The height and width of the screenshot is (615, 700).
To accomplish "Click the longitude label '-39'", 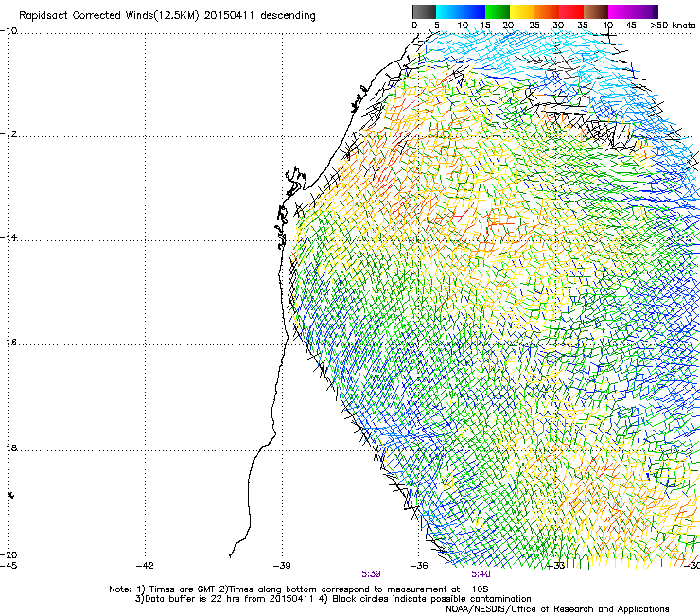I will pos(282,566).
